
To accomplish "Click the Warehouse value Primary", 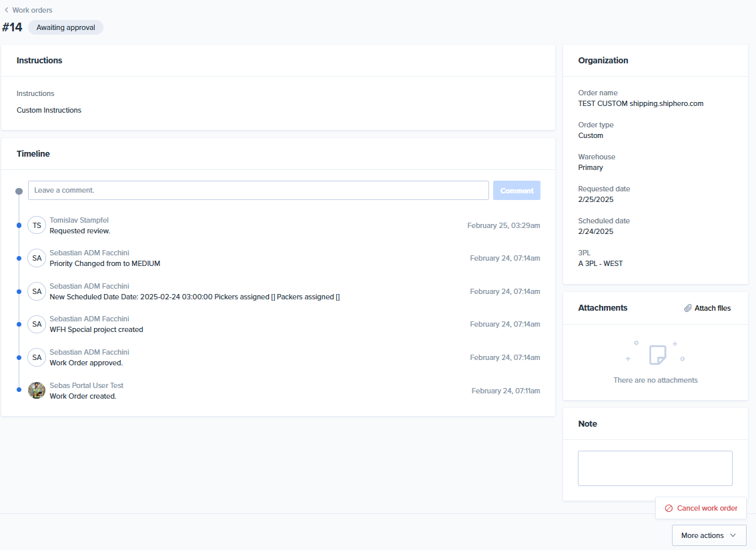I will coord(591,167).
